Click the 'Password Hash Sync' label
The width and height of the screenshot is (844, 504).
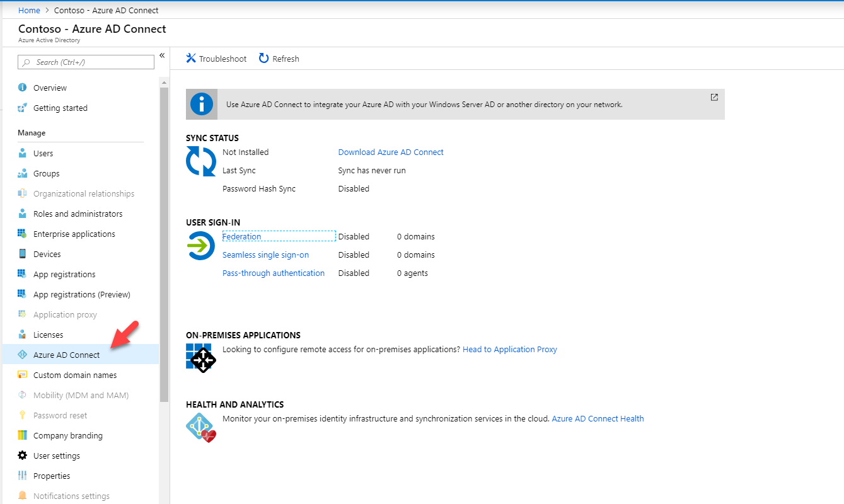259,188
